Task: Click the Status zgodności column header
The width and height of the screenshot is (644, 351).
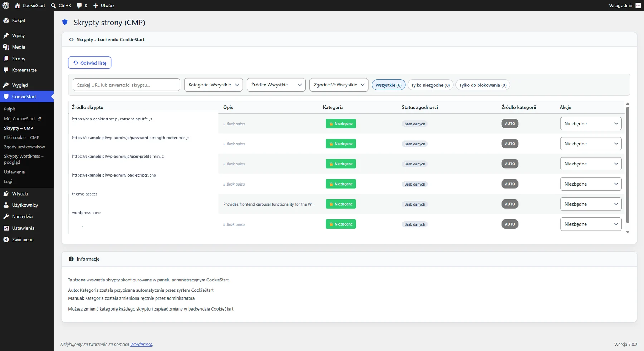Action: [420, 107]
